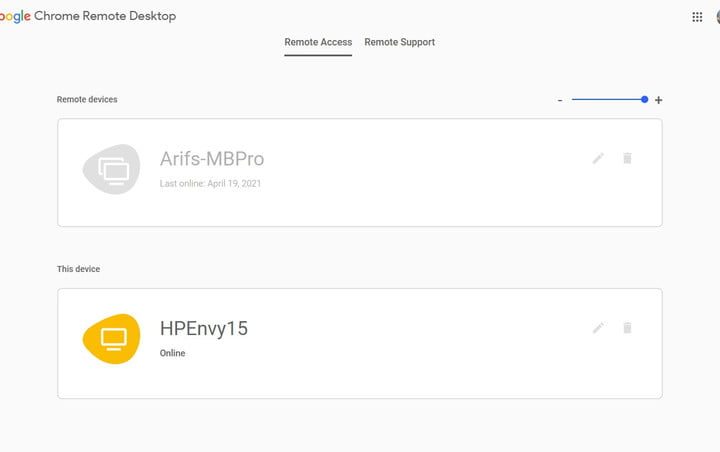720x452 pixels.
Task: Switch to the Remote Access tab
Action: [x=318, y=42]
